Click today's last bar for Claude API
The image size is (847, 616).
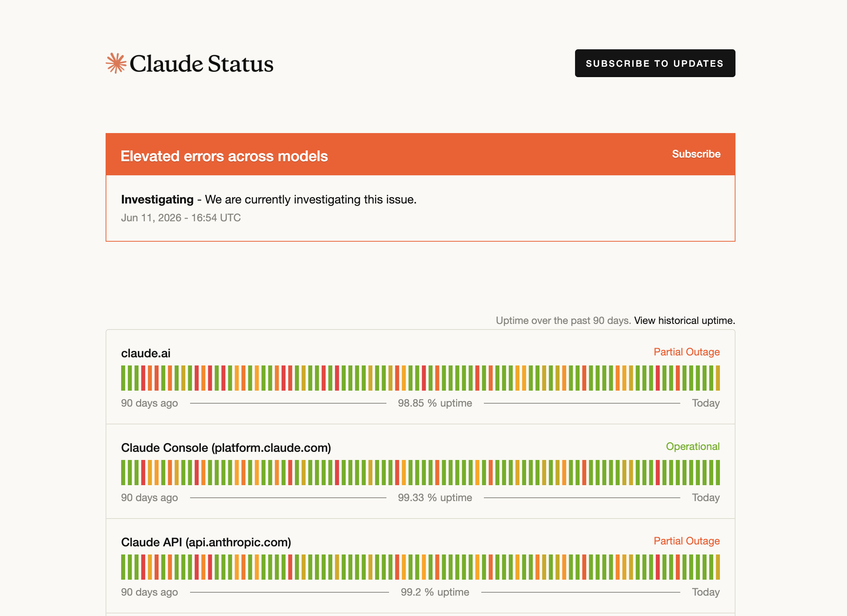(718, 567)
